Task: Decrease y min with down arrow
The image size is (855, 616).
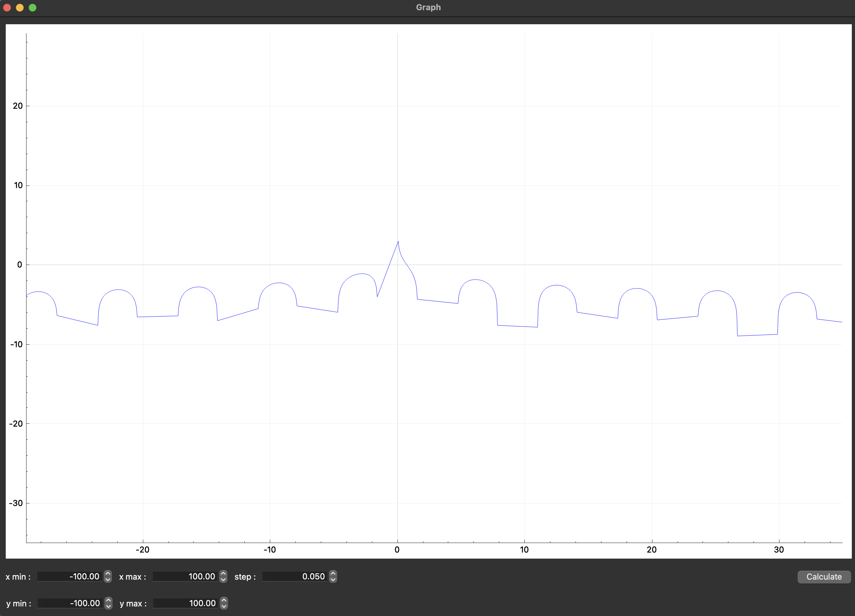Action: point(108,606)
